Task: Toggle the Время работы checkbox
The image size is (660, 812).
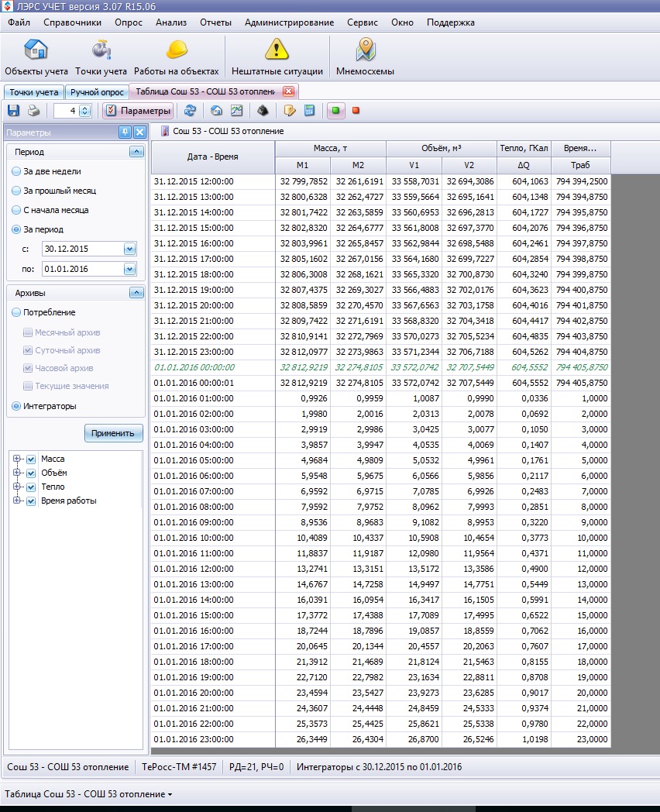Action: (x=31, y=501)
